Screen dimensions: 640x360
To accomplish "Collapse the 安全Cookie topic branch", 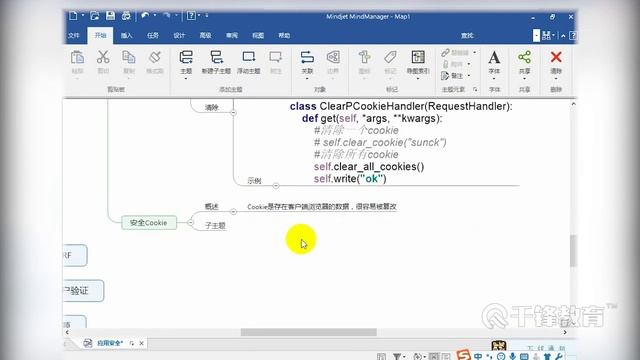I will pyautogui.click(x=191, y=222).
